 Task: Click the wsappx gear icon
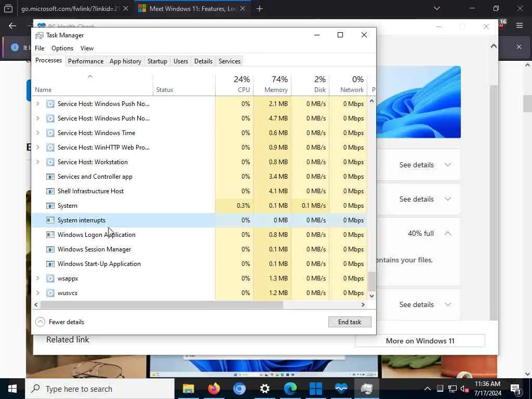(x=50, y=278)
